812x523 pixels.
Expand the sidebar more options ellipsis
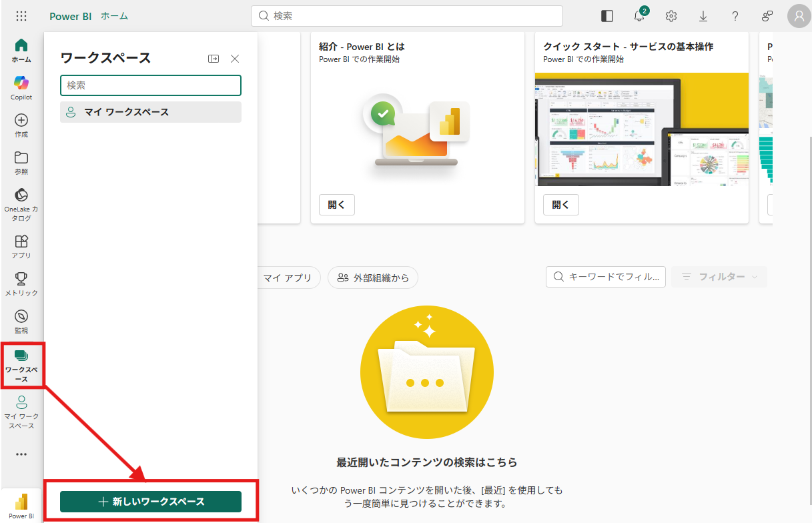(21, 454)
